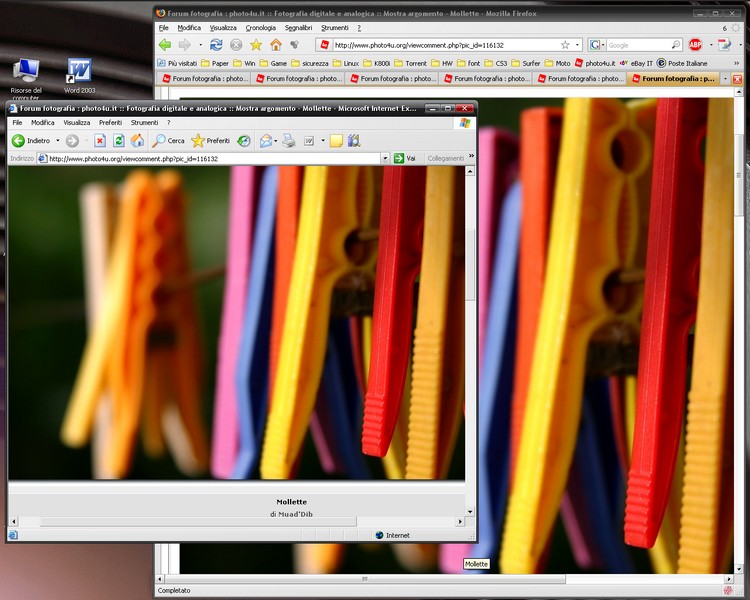This screenshot has width=750, height=600.
Task: Go to the Firefox home page
Action: (276, 45)
